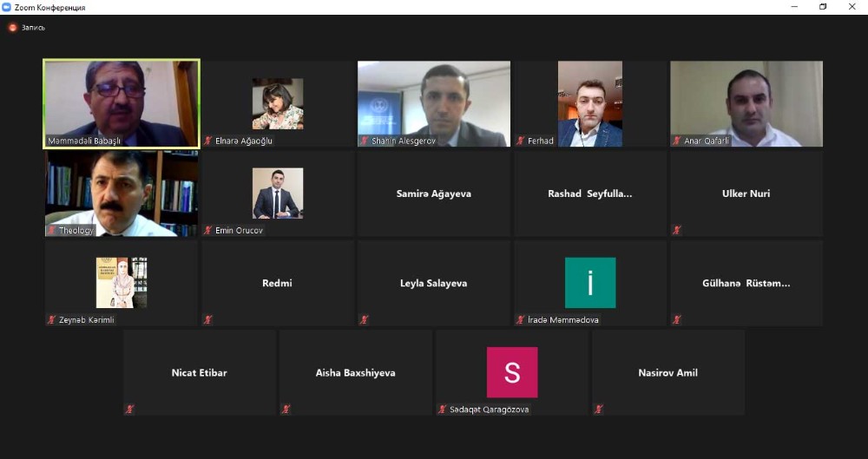Screen dimensions: 868x459
Task: Click muted mic icon beside Shahin Alesgerov
Action: click(364, 141)
